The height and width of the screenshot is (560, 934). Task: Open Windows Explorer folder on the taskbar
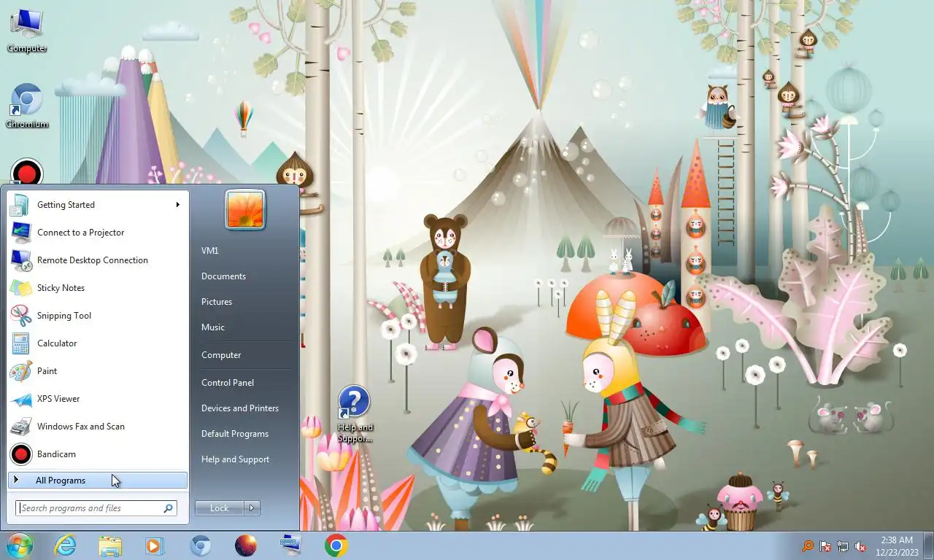pyautogui.click(x=110, y=545)
